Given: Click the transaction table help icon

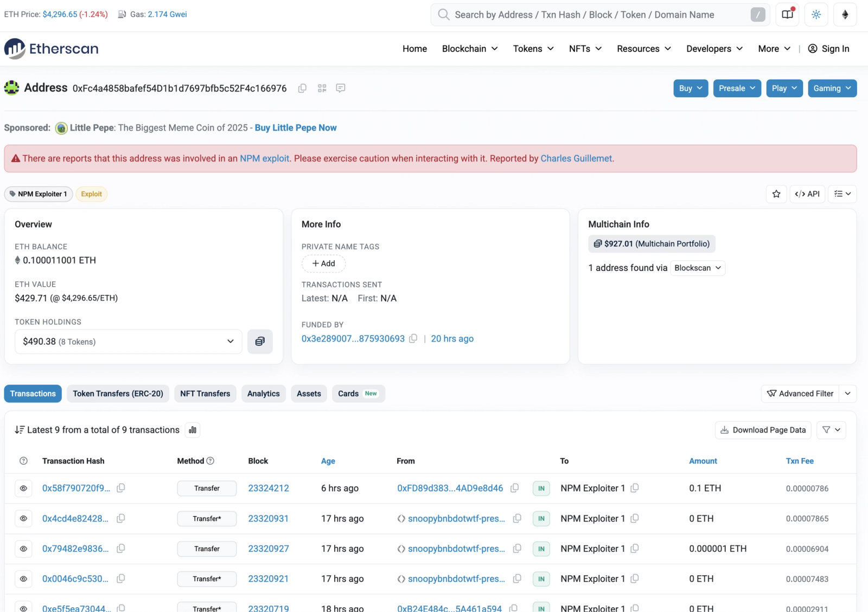Looking at the screenshot, I should click(x=23, y=461).
